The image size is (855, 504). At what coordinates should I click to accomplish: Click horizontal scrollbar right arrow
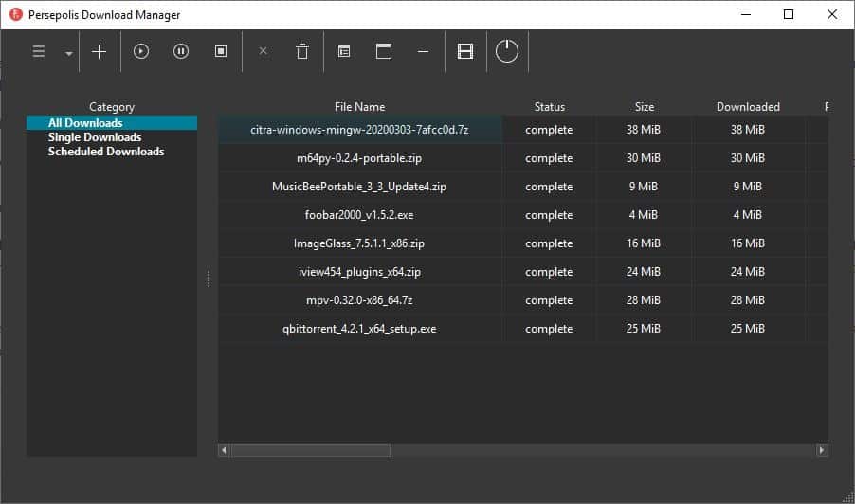coord(822,450)
